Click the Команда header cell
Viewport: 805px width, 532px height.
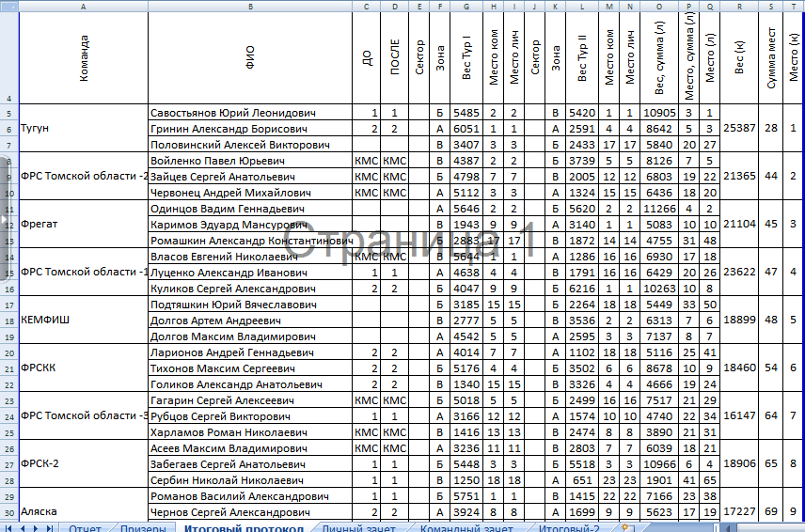[84, 58]
